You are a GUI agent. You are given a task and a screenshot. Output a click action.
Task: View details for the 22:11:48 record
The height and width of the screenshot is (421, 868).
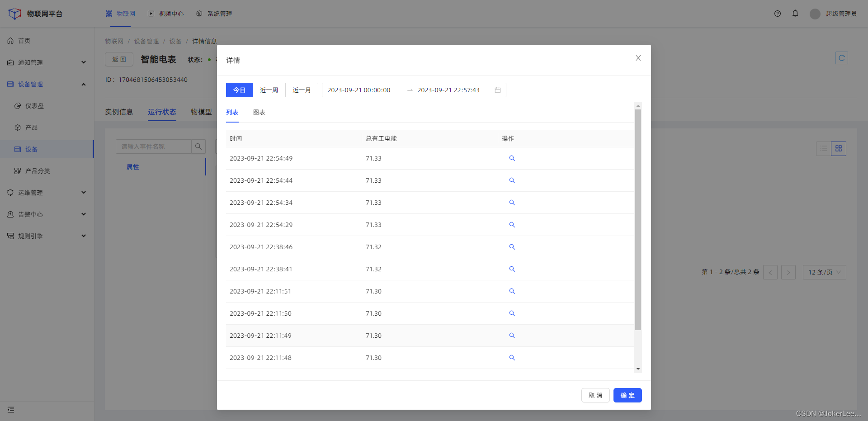point(512,358)
